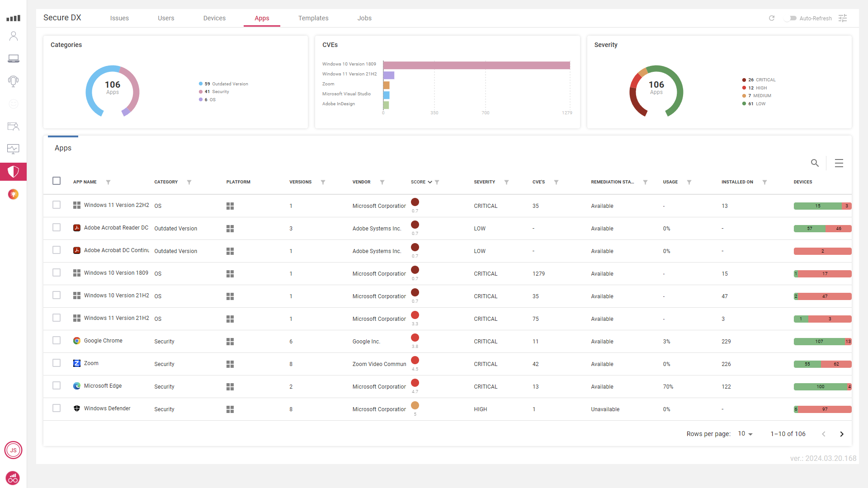Select the shield security sidebar icon

[14, 172]
